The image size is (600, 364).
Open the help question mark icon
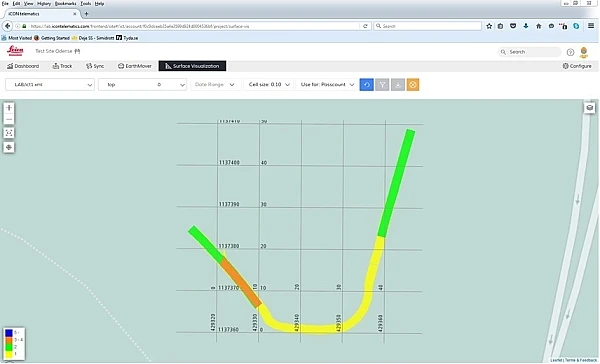coord(570,52)
